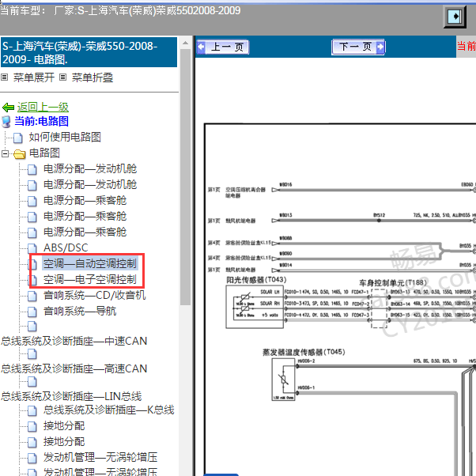Click the 当前:电路图 computer icon

click(x=6, y=122)
